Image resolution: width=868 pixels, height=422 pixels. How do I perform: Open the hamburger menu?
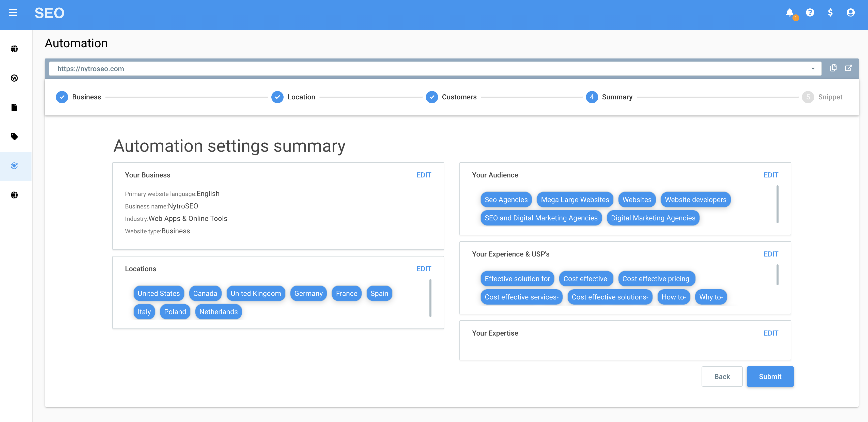(x=13, y=13)
